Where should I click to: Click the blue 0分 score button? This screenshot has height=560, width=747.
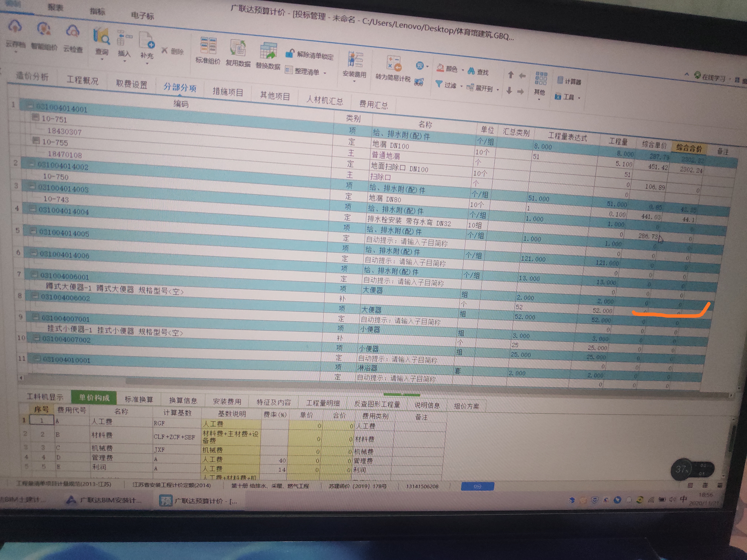pos(477,486)
